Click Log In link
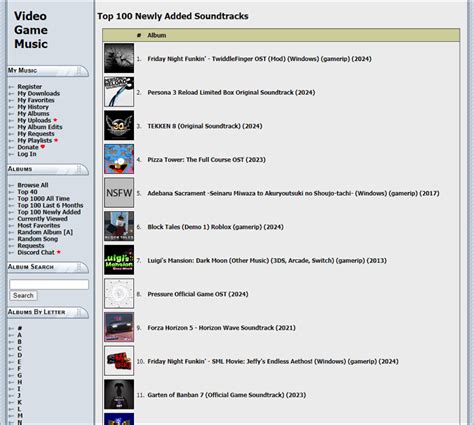Viewport: 474px width, 425px height. [x=27, y=154]
